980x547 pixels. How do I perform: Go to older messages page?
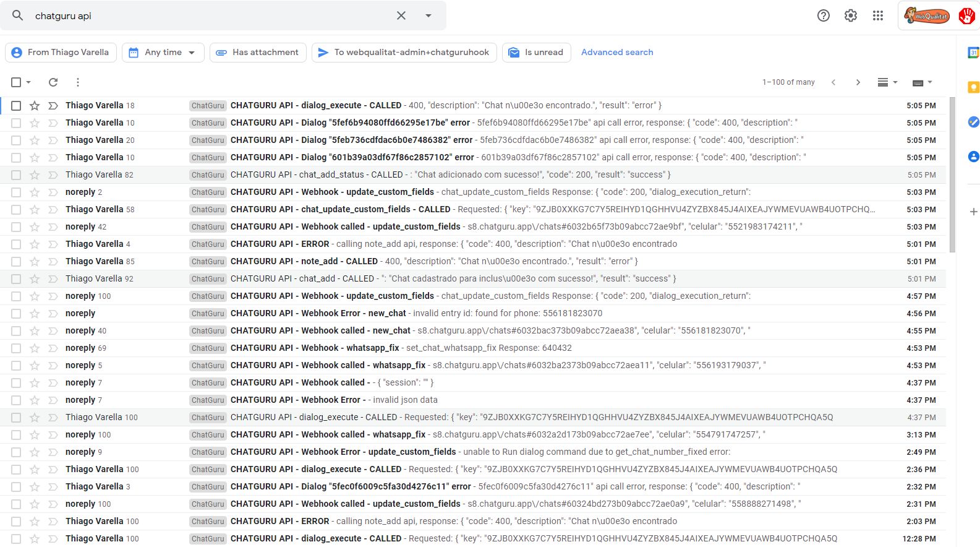pos(858,82)
